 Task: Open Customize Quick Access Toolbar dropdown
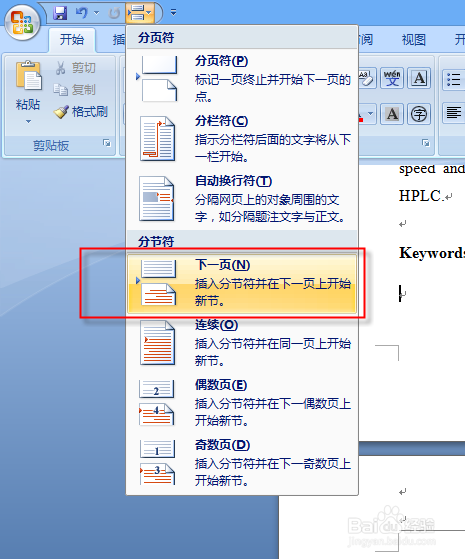173,13
